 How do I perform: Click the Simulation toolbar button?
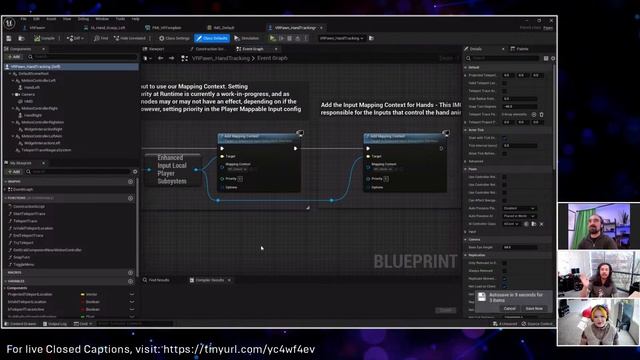pyautogui.click(x=247, y=38)
